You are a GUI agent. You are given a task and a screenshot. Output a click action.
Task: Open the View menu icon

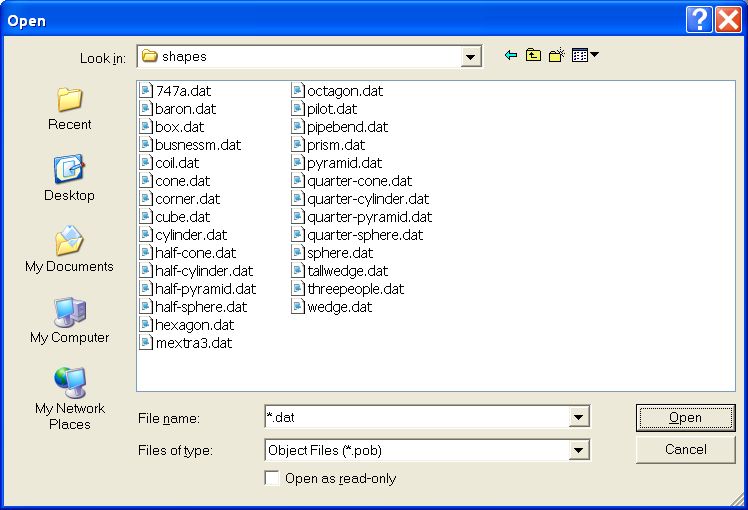pos(584,56)
